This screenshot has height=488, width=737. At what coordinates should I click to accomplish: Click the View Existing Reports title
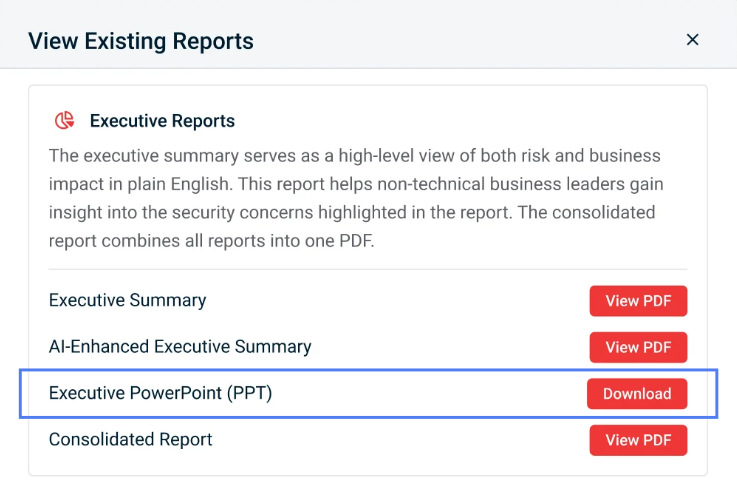tap(140, 41)
